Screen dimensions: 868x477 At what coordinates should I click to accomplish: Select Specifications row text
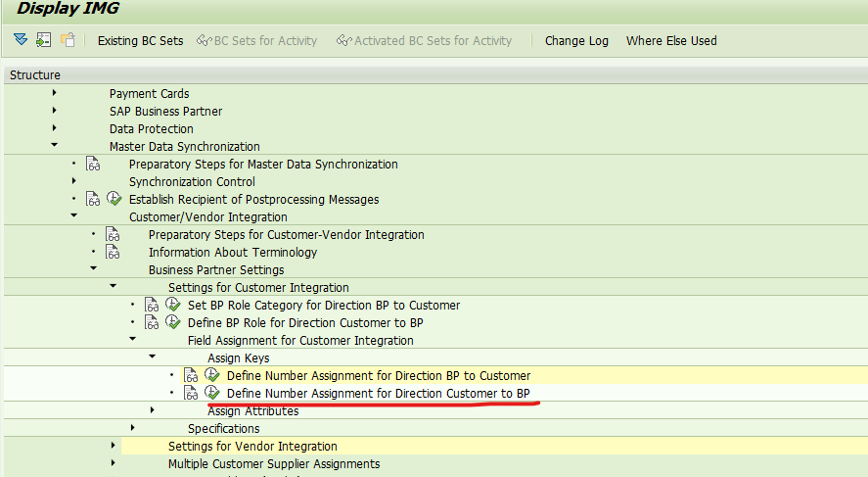tap(224, 429)
